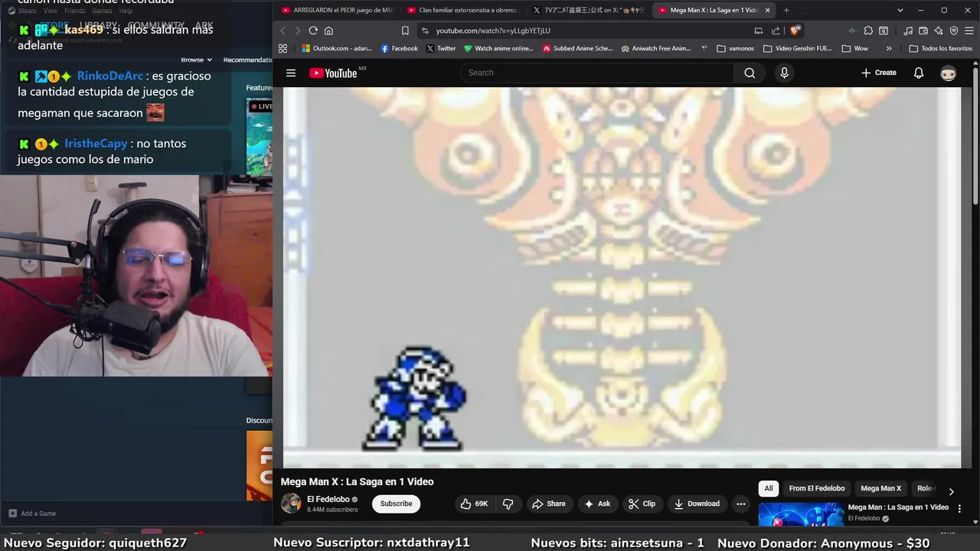Screen dimensions: 980x551
Task: Open the Leo AI sparkle icon
Action: click(x=939, y=31)
